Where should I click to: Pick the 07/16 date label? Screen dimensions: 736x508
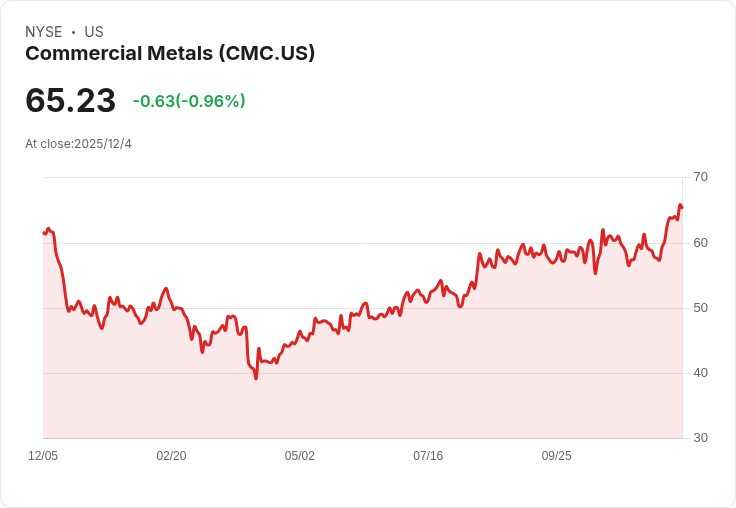[428, 456]
